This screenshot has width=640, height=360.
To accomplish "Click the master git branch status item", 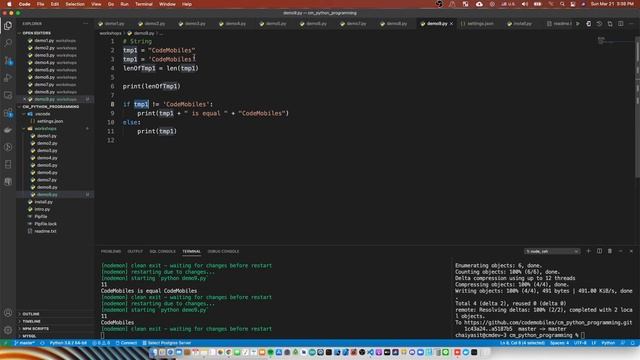I will [24, 343].
